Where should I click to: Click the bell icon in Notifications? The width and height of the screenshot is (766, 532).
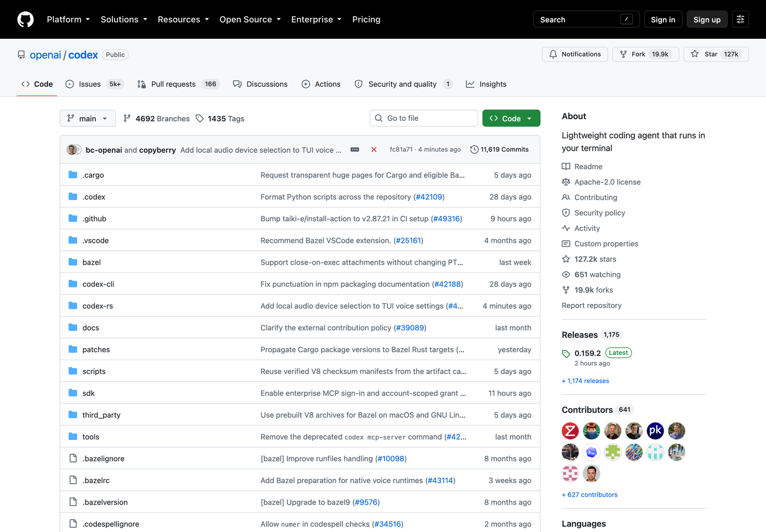tap(553, 54)
